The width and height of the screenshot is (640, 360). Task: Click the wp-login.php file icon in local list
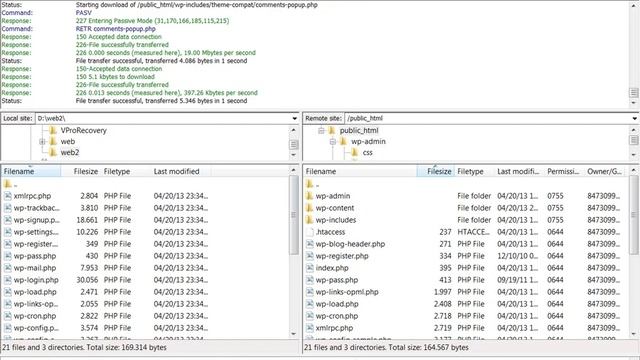coord(7,280)
